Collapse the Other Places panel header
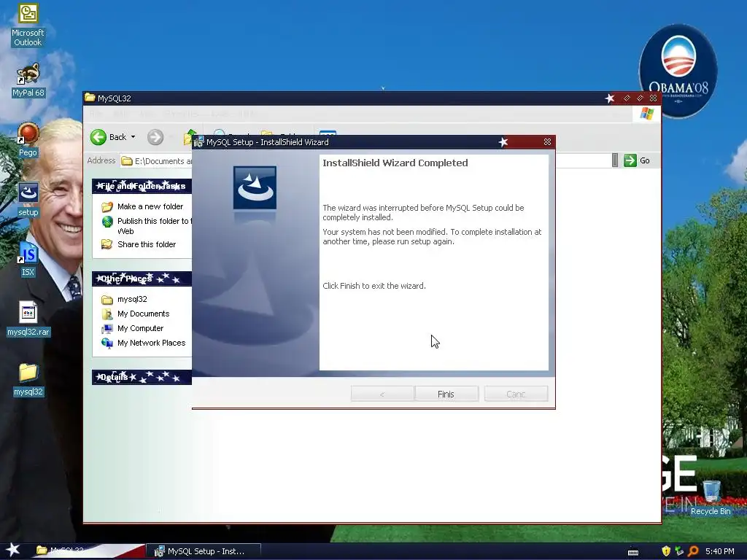 point(142,279)
